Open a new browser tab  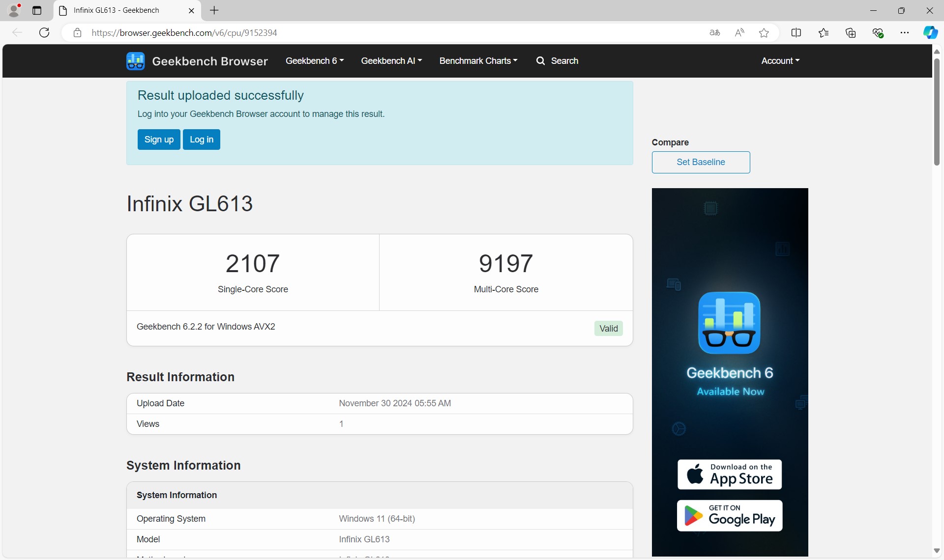(x=214, y=10)
